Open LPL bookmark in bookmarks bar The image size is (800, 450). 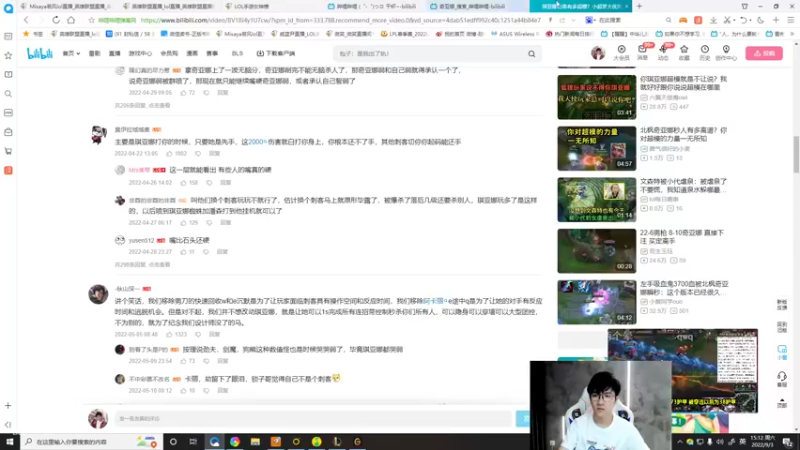point(404,34)
